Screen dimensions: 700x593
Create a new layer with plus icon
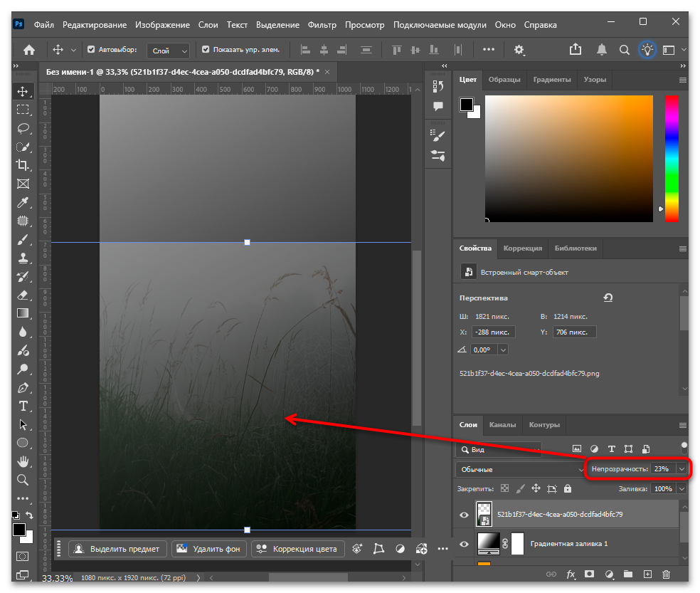[x=647, y=574]
